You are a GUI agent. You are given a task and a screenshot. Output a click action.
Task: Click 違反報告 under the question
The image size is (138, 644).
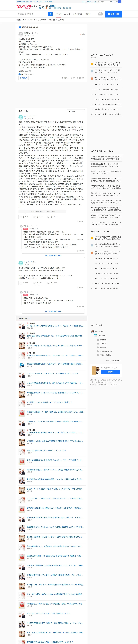(x=80, y=78)
